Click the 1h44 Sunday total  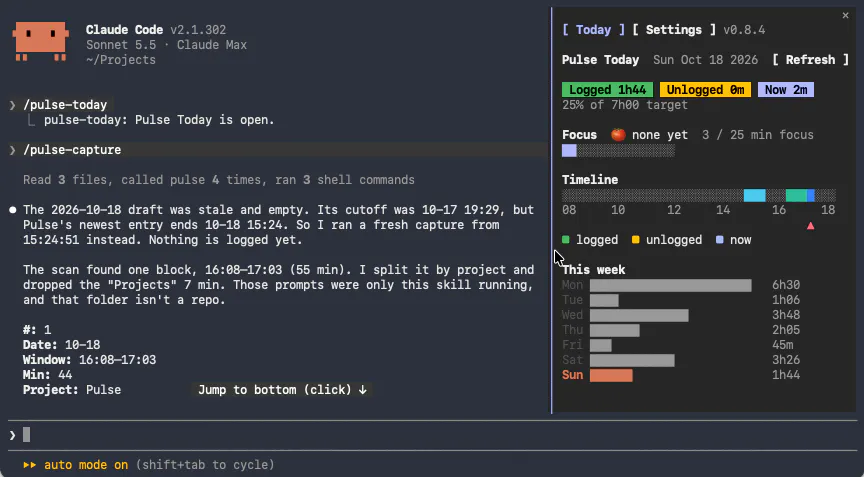(786, 375)
